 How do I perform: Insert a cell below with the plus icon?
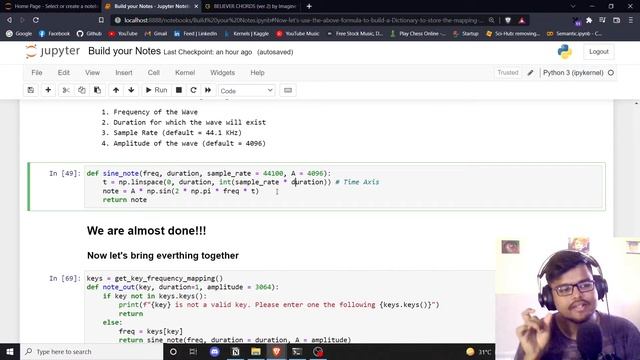point(48,90)
